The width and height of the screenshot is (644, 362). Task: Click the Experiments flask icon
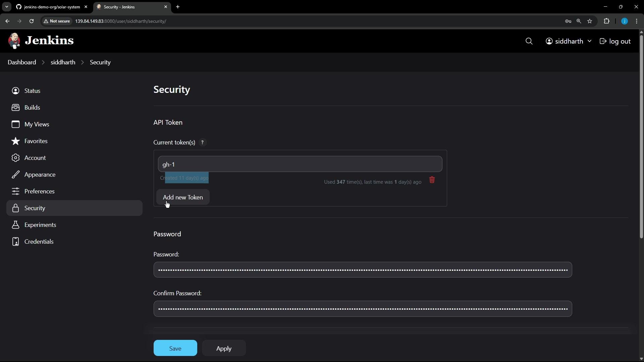tap(15, 225)
